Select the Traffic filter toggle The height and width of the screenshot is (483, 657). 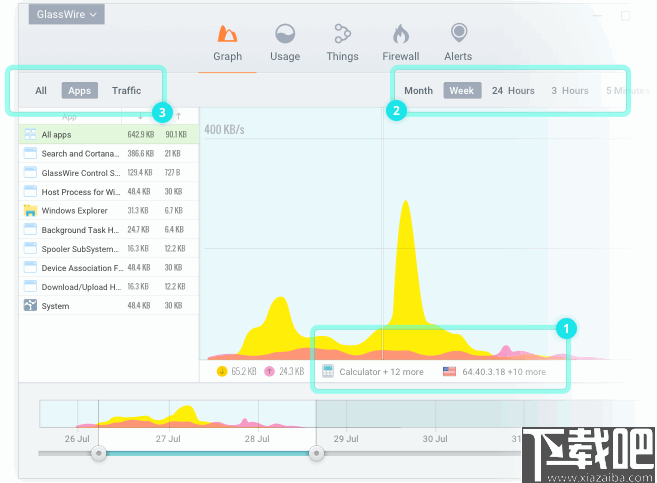[127, 90]
